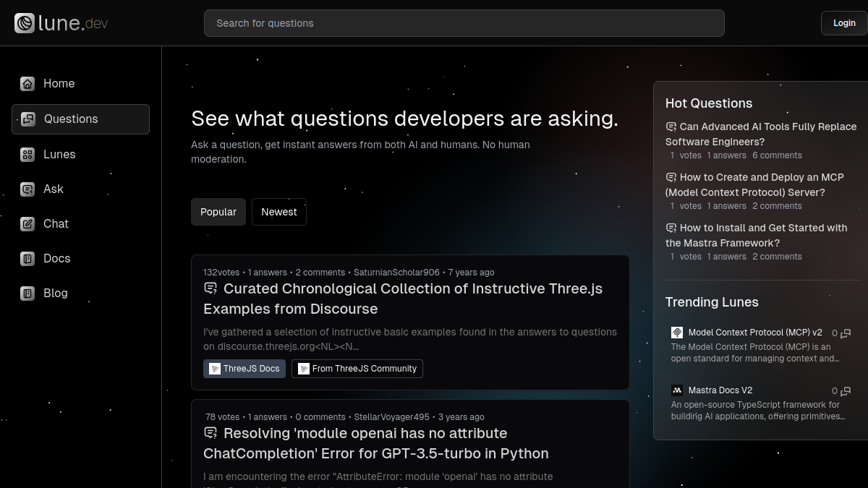Click the Login button

[844, 23]
